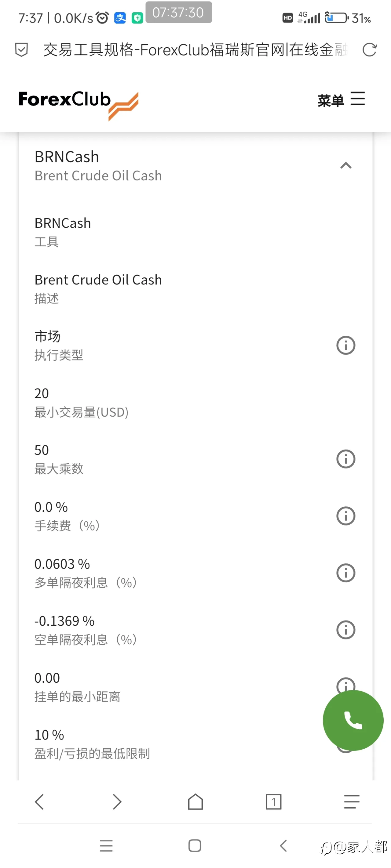Tap the green phone call button
Image resolution: width=391 pixels, height=868 pixels.
[353, 720]
